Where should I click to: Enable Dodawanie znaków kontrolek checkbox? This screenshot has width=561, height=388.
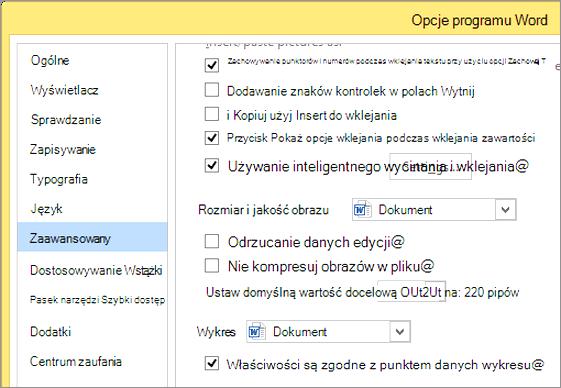211,90
